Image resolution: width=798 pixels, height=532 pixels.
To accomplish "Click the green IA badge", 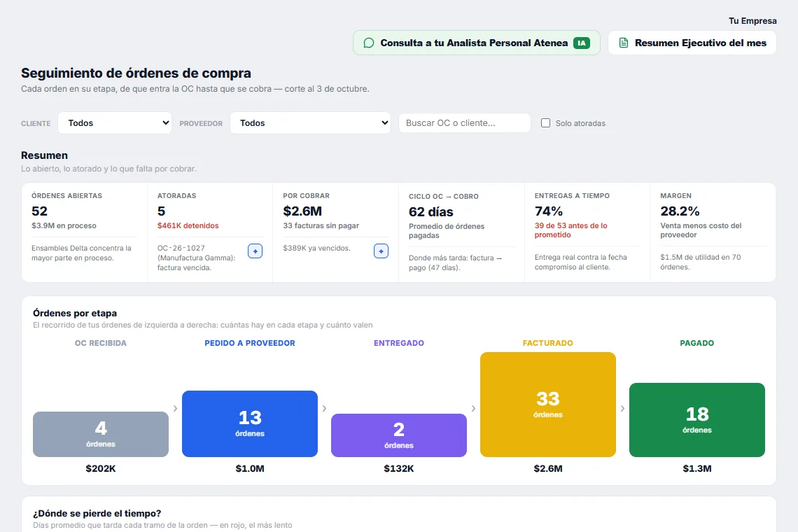I will tap(581, 43).
